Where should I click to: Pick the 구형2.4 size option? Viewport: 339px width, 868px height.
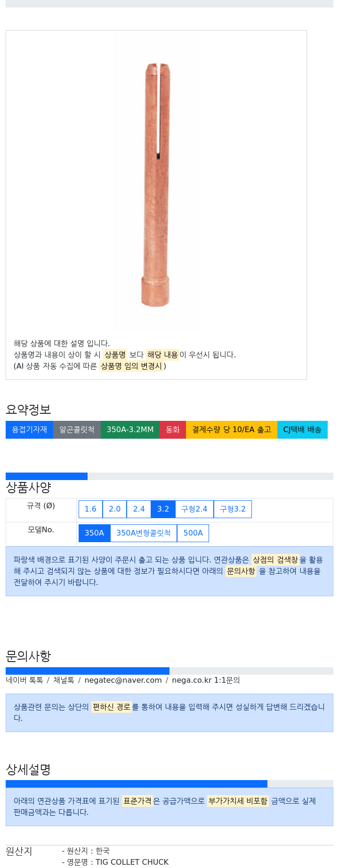[194, 509]
